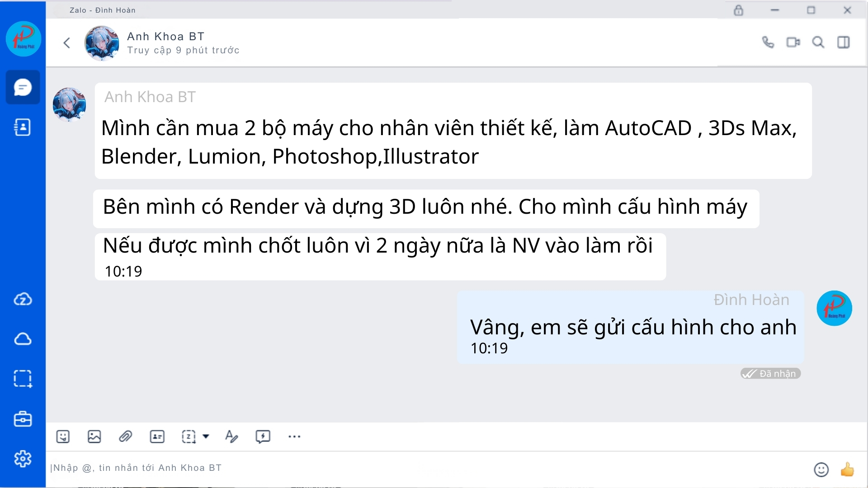Open the ellipsis more-options menu
868x488 pixels.
click(294, 436)
